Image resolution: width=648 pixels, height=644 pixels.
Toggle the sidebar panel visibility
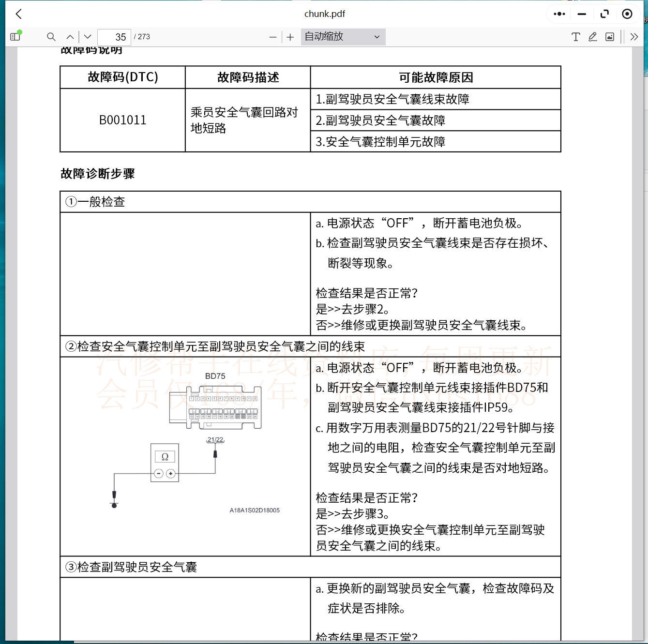pos(15,37)
